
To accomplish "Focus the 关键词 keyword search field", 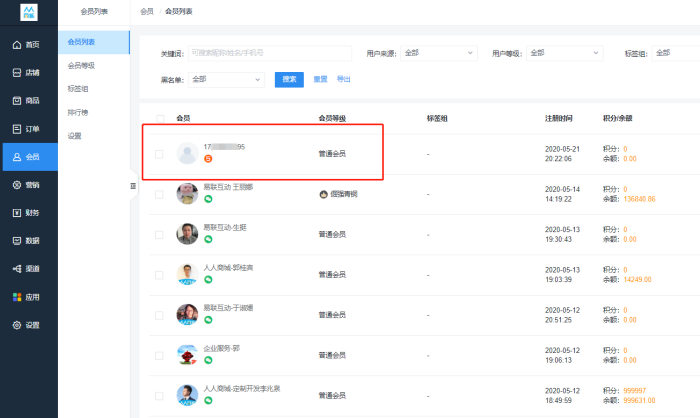I will coord(270,53).
